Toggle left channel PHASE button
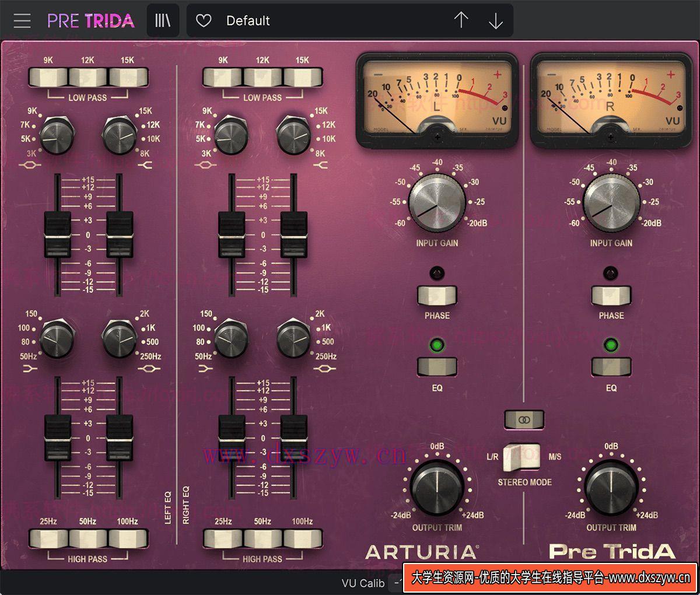The image size is (700, 595). click(436, 295)
